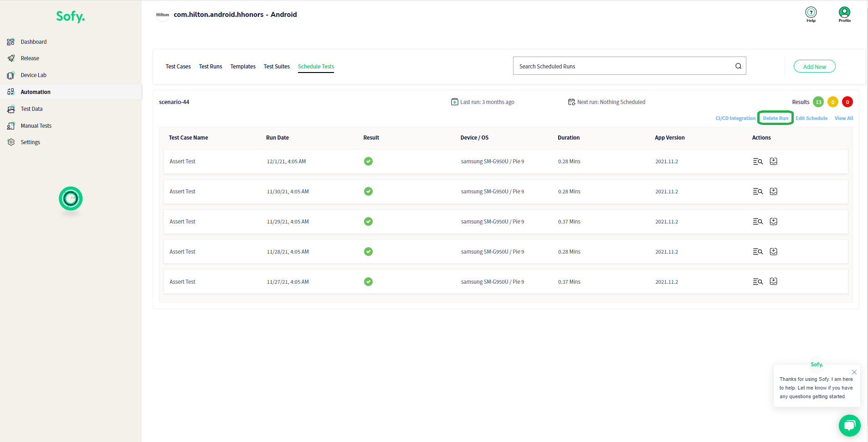The image size is (868, 442).
Task: Click the Test Case Name column header
Action: [188, 138]
